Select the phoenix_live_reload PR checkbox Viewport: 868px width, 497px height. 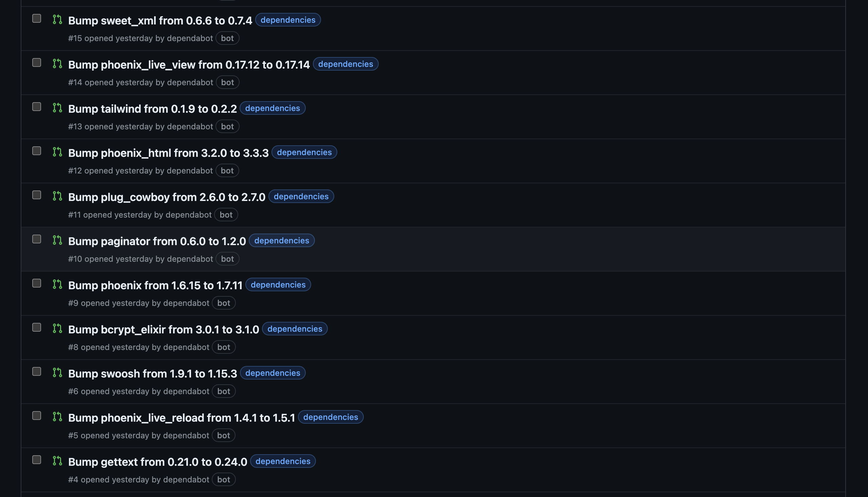click(x=37, y=416)
